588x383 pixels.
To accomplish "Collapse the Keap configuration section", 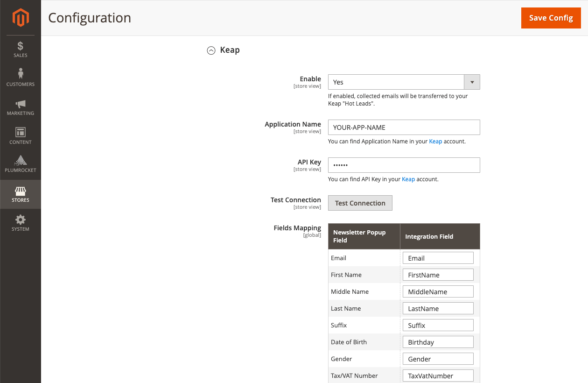I will click(211, 50).
